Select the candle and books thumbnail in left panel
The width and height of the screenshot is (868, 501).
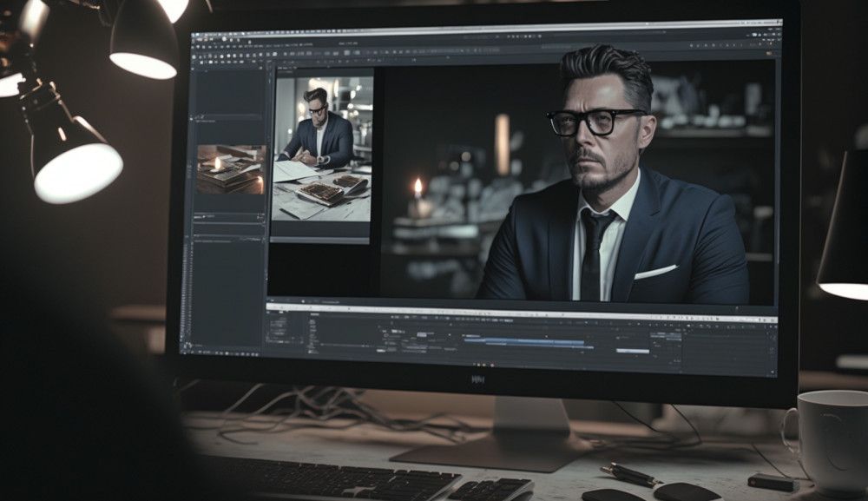[x=231, y=168]
